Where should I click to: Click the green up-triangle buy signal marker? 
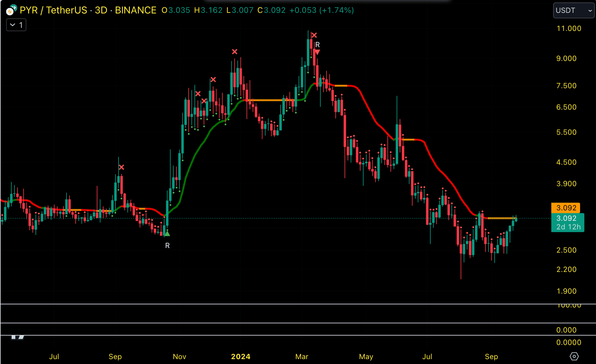pyautogui.click(x=167, y=234)
